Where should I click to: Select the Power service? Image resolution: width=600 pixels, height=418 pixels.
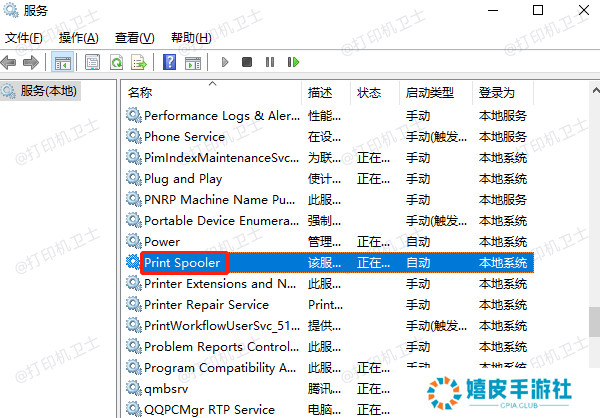(x=329, y=242)
